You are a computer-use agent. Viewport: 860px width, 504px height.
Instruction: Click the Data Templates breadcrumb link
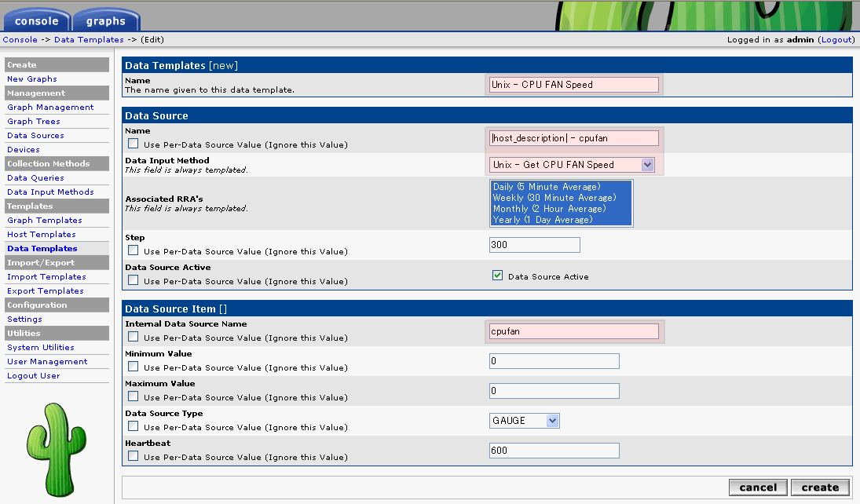pyautogui.click(x=89, y=39)
